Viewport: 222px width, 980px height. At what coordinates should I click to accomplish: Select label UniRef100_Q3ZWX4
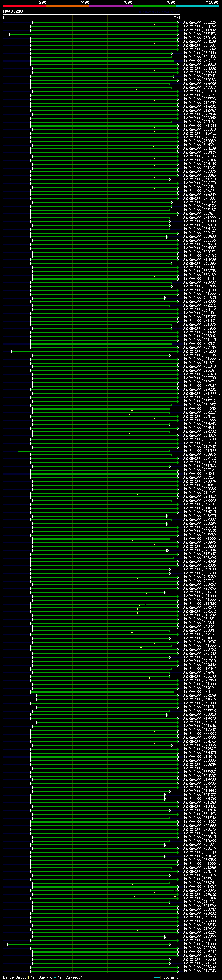(199, 898)
